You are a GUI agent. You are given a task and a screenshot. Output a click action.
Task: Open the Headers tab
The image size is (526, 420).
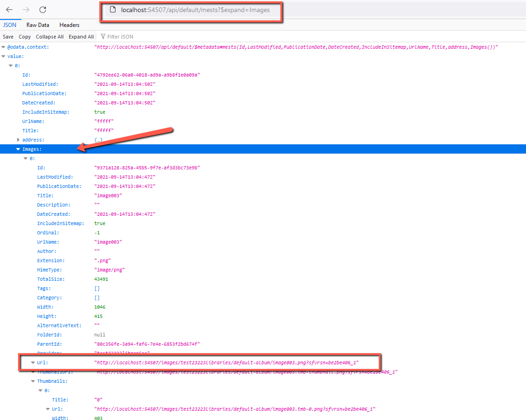[70, 25]
